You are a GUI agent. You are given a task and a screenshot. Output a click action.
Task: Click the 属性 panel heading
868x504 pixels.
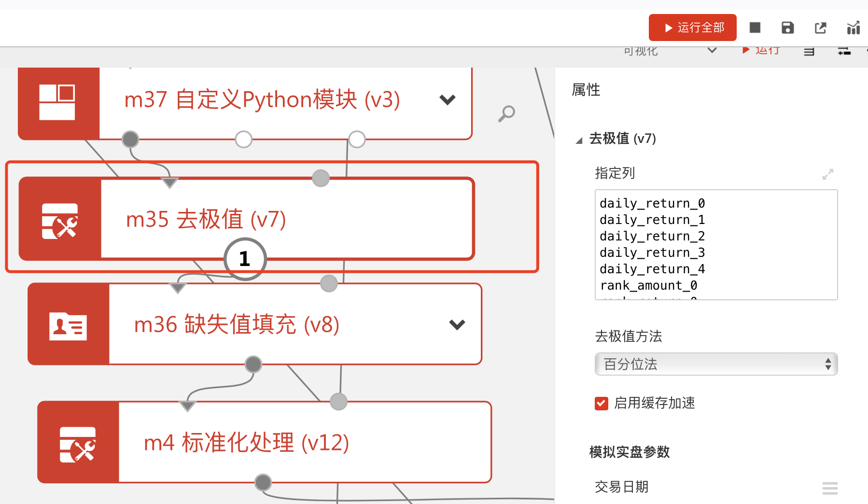point(586,90)
